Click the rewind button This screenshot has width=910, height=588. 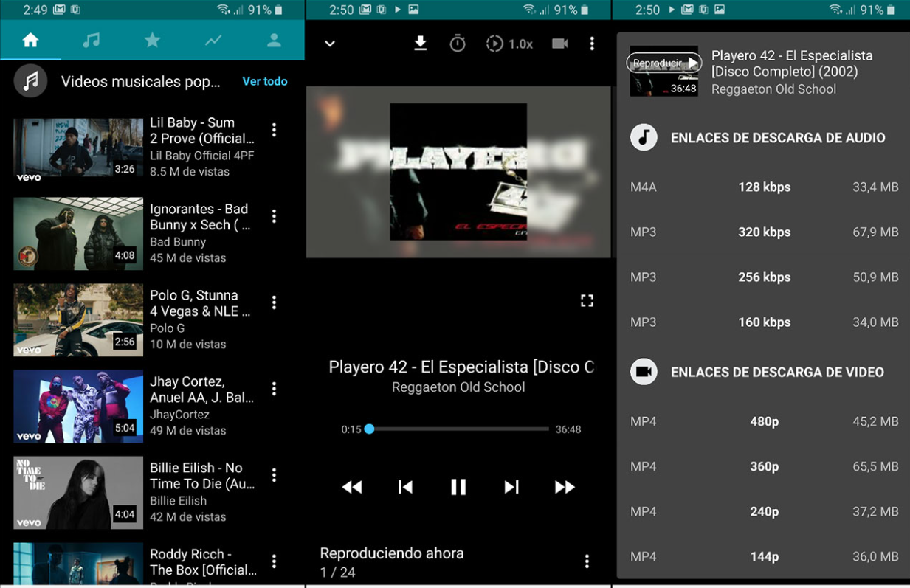pos(352,487)
